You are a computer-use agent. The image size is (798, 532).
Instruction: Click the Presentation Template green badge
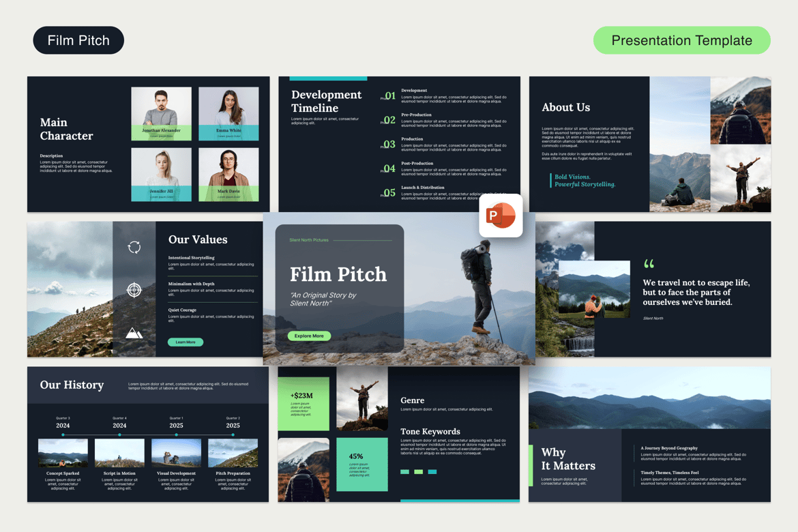click(x=682, y=40)
